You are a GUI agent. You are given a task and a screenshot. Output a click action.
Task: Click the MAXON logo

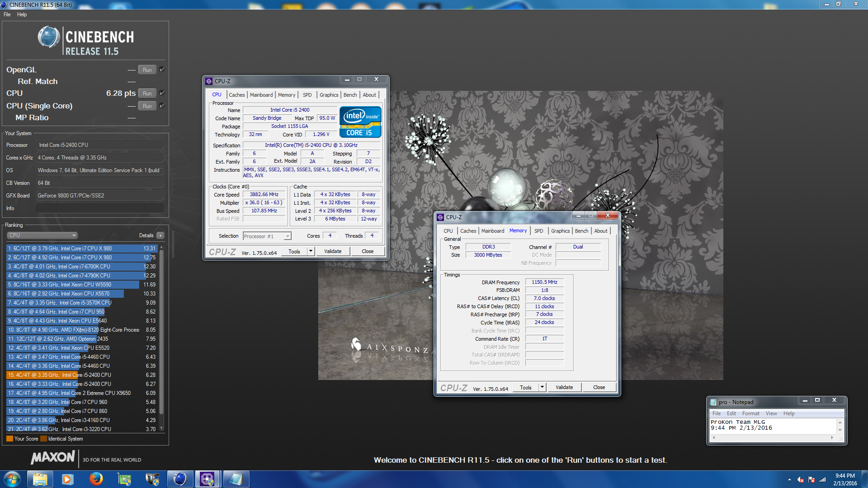click(52, 458)
